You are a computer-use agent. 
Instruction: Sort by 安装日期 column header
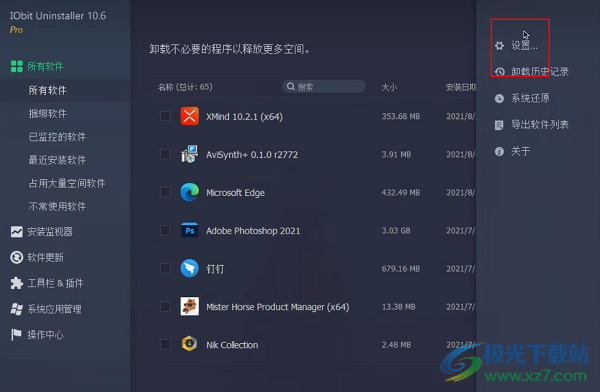pyautogui.click(x=461, y=87)
